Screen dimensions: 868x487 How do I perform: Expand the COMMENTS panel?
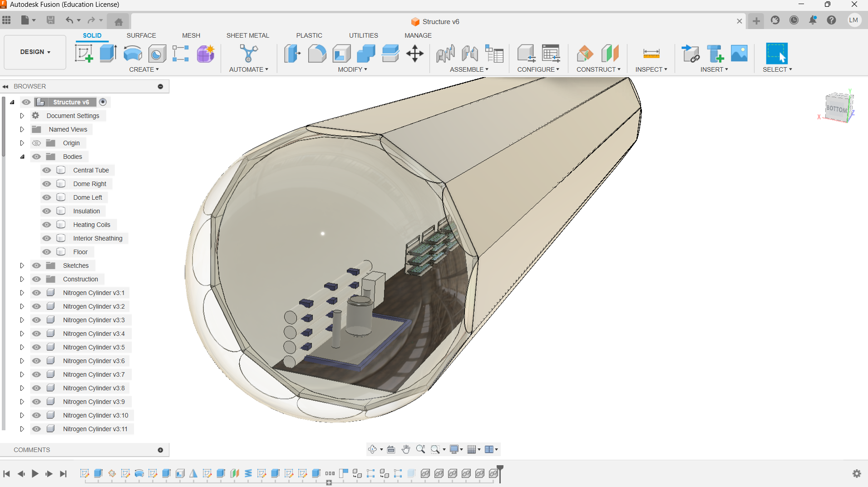(x=160, y=450)
